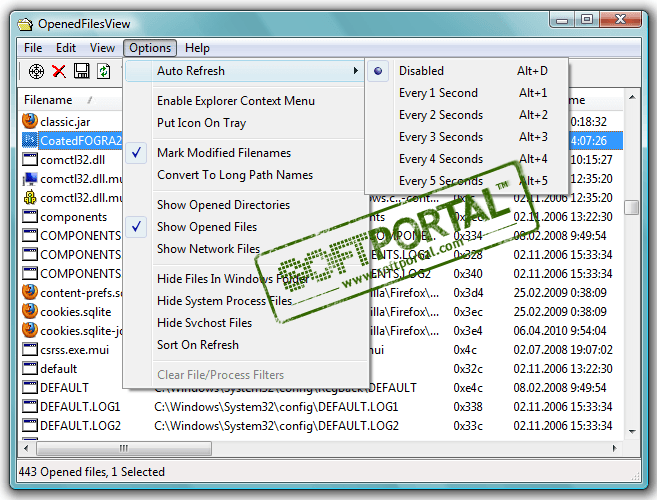The image size is (657, 500).
Task: Click the status bar opened files count
Action: pos(91,472)
